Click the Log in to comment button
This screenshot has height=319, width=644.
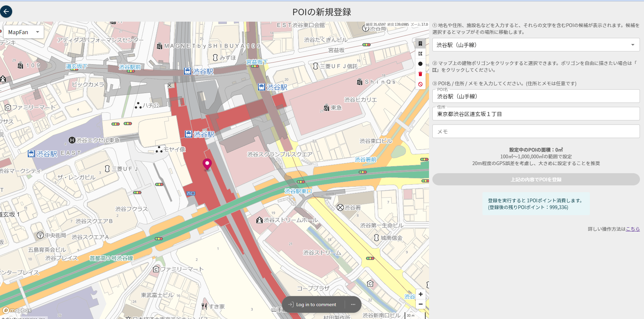pos(313,304)
